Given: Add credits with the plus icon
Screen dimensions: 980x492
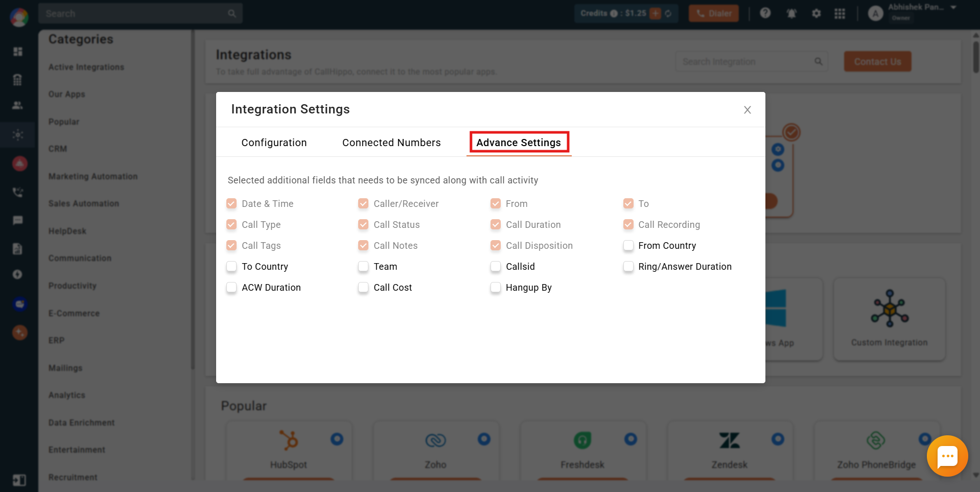Looking at the screenshot, I should pyautogui.click(x=655, y=13).
